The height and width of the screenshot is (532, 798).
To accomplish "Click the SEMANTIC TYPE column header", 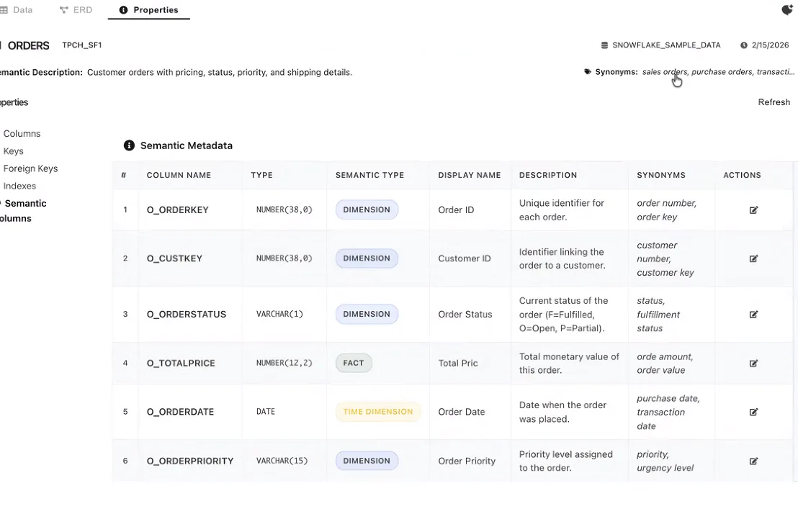I will [369, 175].
